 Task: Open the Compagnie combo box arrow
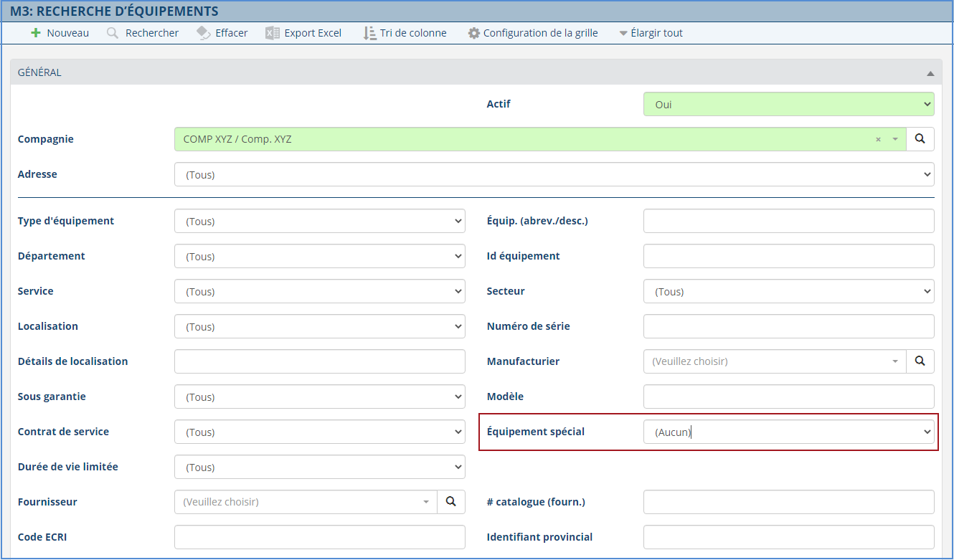pos(895,140)
